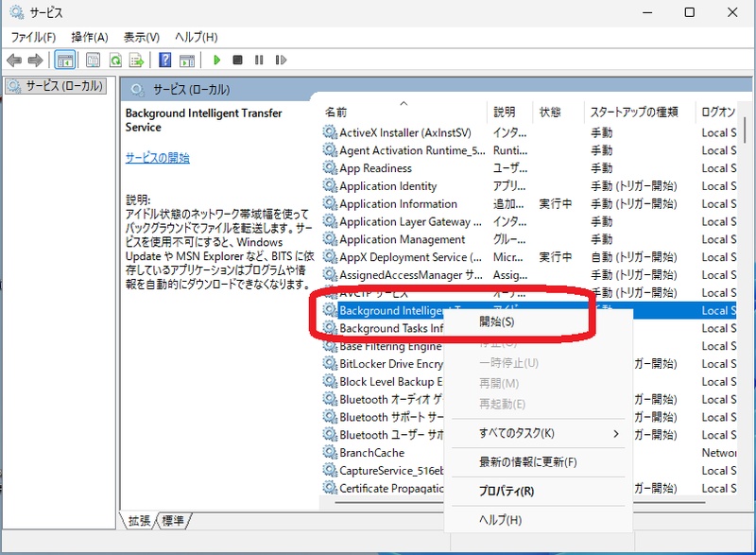Click the Restart service icon

[x=281, y=60]
